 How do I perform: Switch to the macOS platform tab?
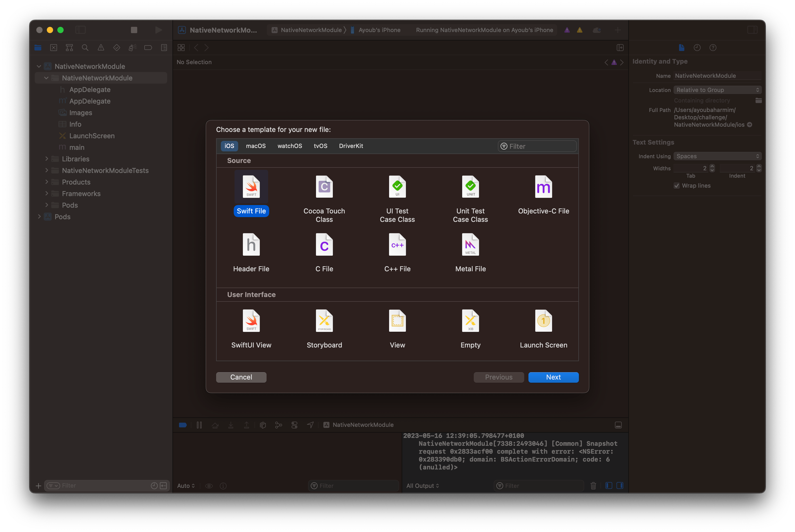click(x=256, y=146)
